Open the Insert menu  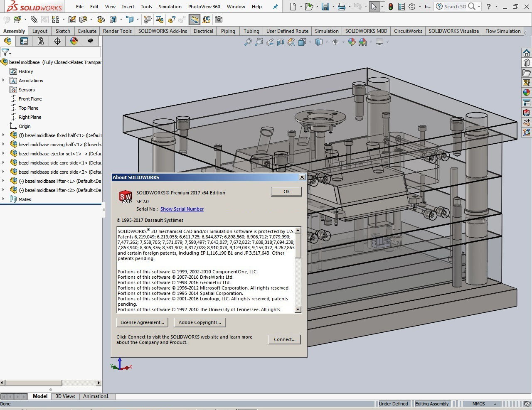pyautogui.click(x=128, y=7)
